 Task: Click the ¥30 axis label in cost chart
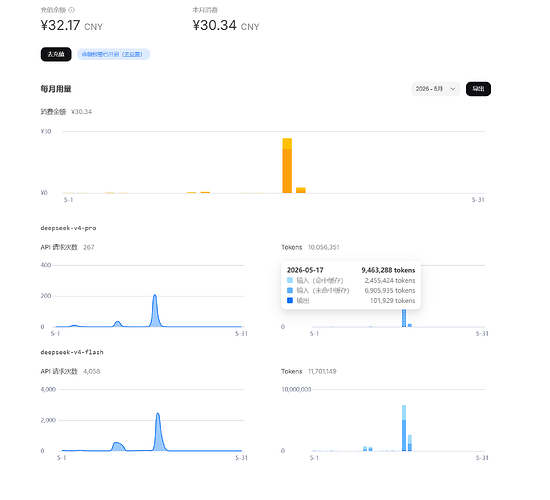[46, 131]
